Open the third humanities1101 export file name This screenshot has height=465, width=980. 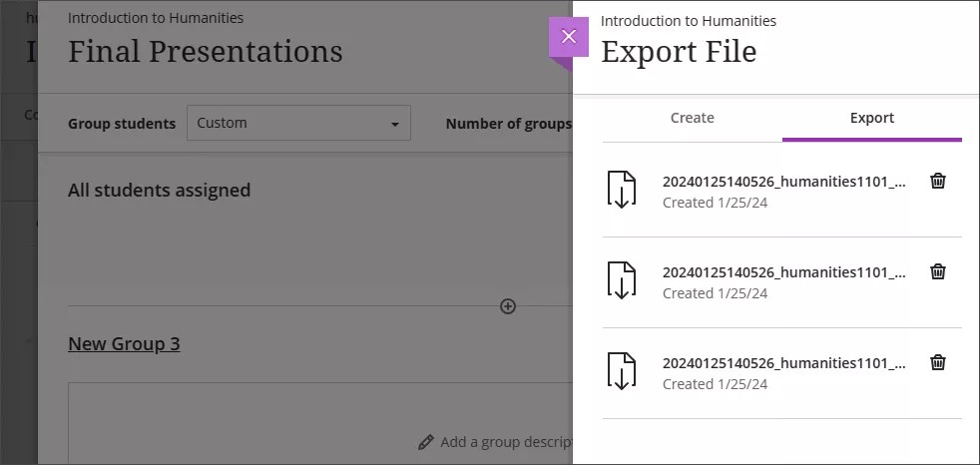tap(783, 363)
